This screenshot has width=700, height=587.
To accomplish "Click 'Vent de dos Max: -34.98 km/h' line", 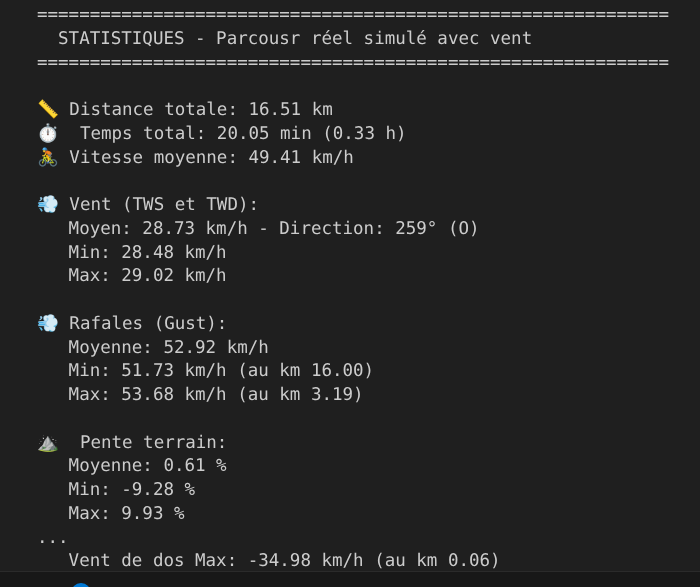I will click(x=283, y=560).
